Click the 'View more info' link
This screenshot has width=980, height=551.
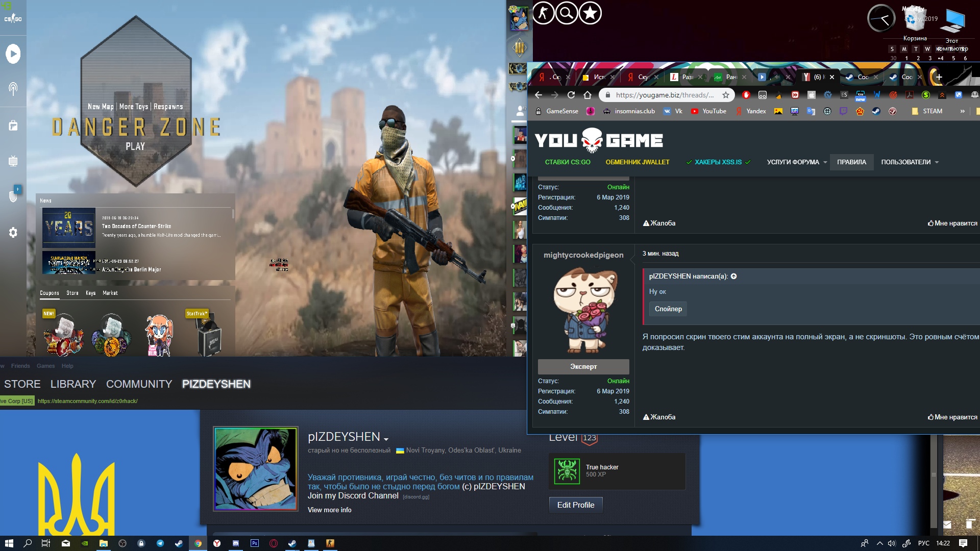pyautogui.click(x=329, y=510)
